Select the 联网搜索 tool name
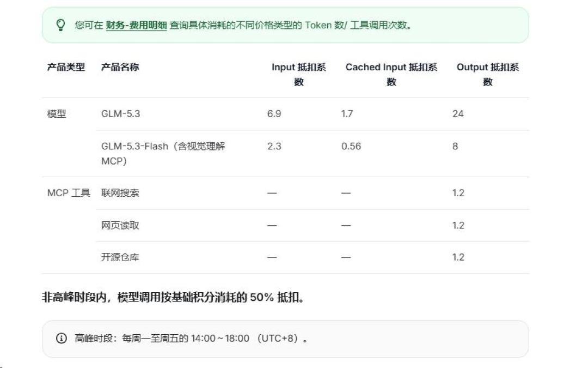Screen dimensions: 588x368 click(x=120, y=193)
